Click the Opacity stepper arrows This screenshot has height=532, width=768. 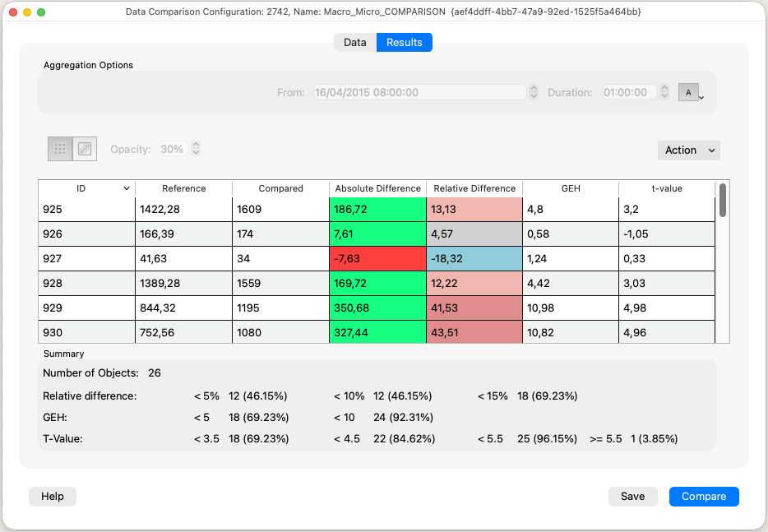pyautogui.click(x=196, y=149)
